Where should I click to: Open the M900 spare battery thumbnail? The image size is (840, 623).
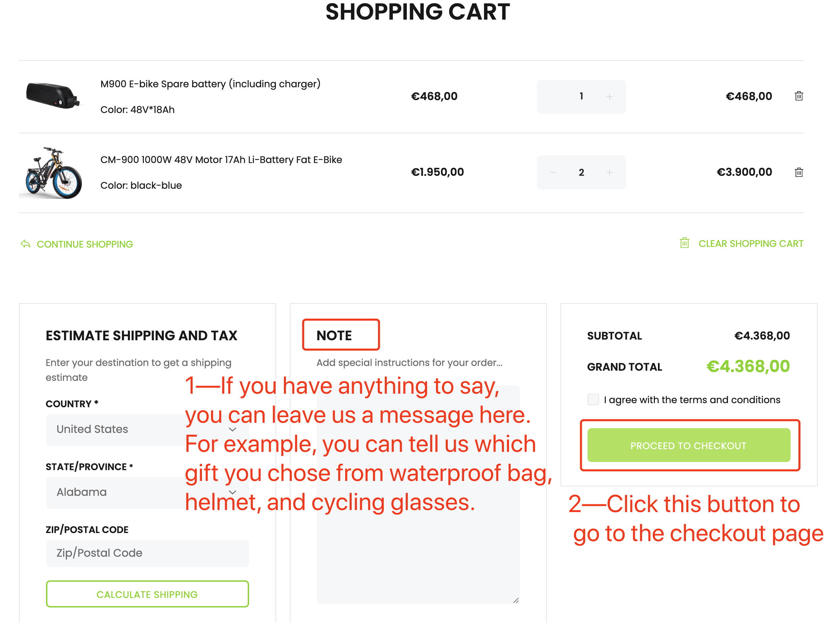[x=53, y=96]
